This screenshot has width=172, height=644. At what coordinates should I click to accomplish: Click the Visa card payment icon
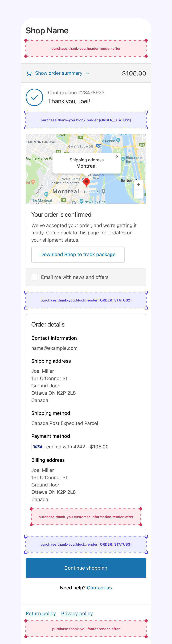[38, 447]
